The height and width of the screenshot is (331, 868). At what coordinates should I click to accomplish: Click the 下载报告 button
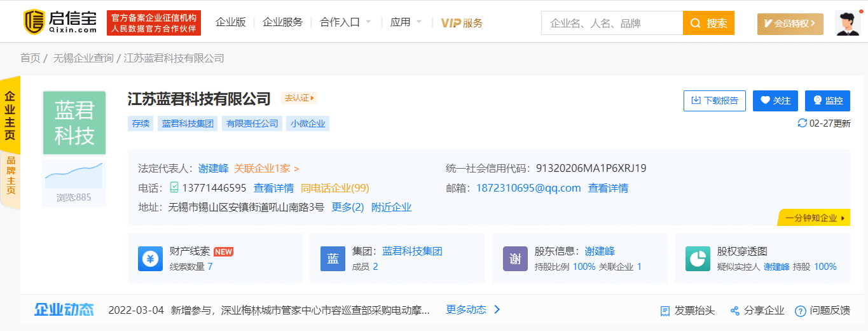click(x=715, y=101)
